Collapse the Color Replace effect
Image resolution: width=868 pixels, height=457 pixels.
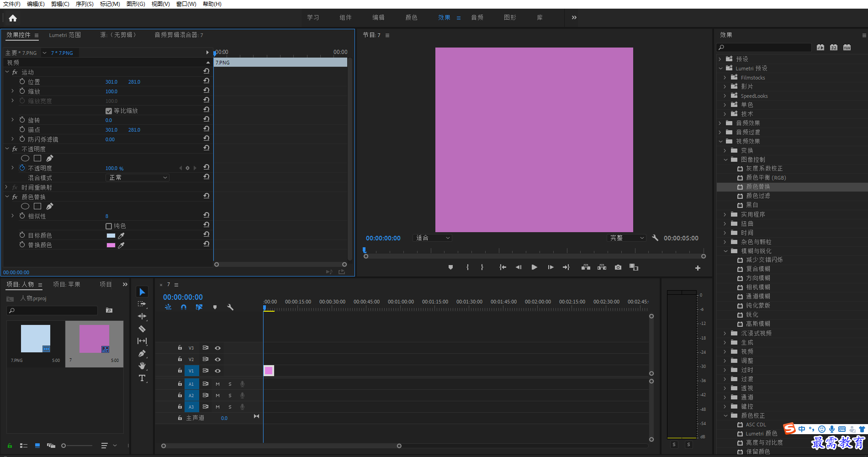point(7,197)
